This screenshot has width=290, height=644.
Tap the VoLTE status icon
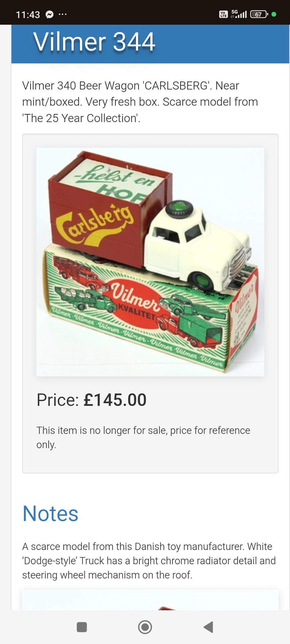(224, 14)
